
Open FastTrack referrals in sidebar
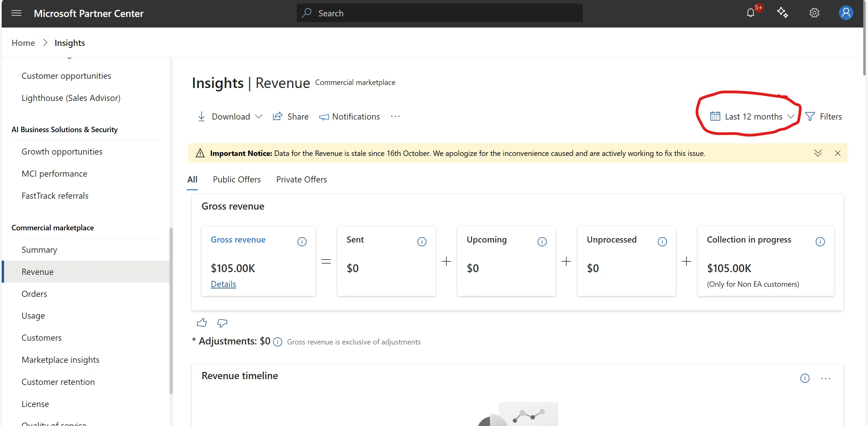click(55, 196)
